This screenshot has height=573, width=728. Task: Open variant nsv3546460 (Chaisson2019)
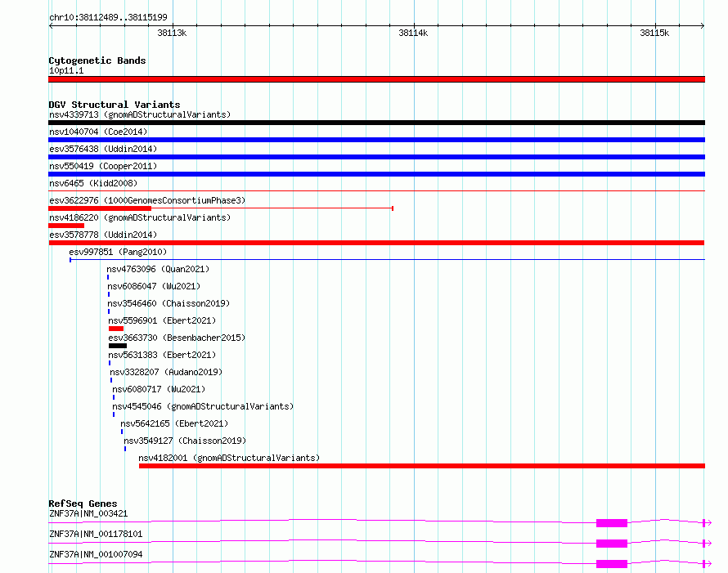pos(169,303)
